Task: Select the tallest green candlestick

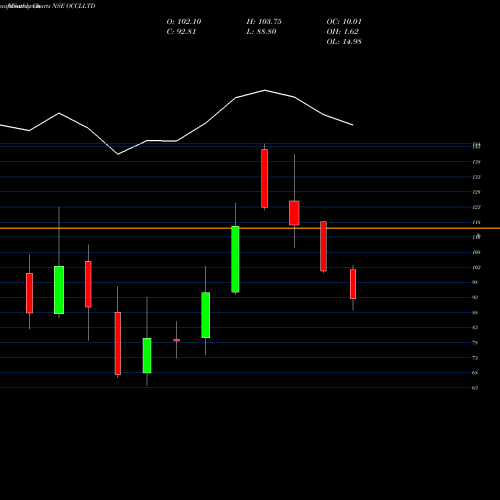Action: pyautogui.click(x=235, y=259)
